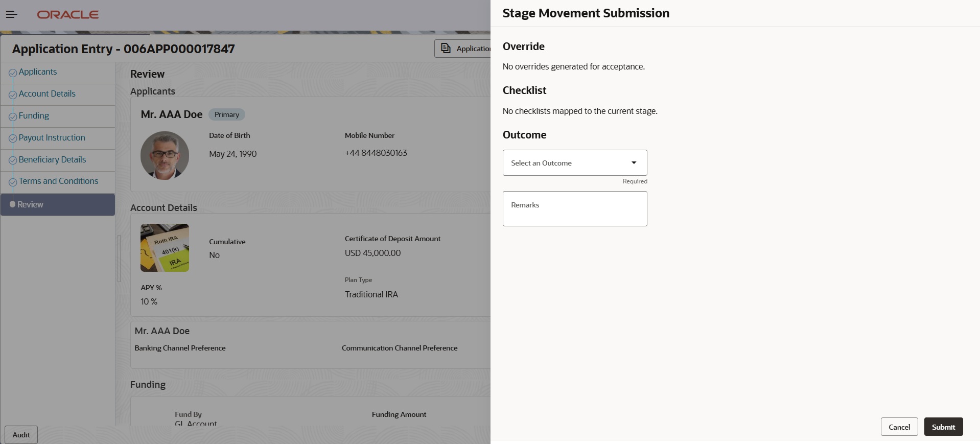The height and width of the screenshot is (444, 980).
Task: Click the amount USD 45,000.00
Action: tap(373, 253)
